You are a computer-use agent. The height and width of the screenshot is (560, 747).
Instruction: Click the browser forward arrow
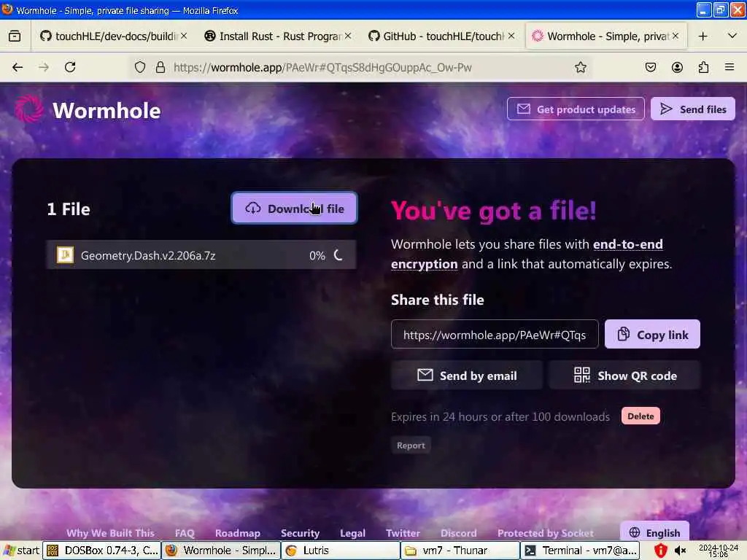click(44, 67)
